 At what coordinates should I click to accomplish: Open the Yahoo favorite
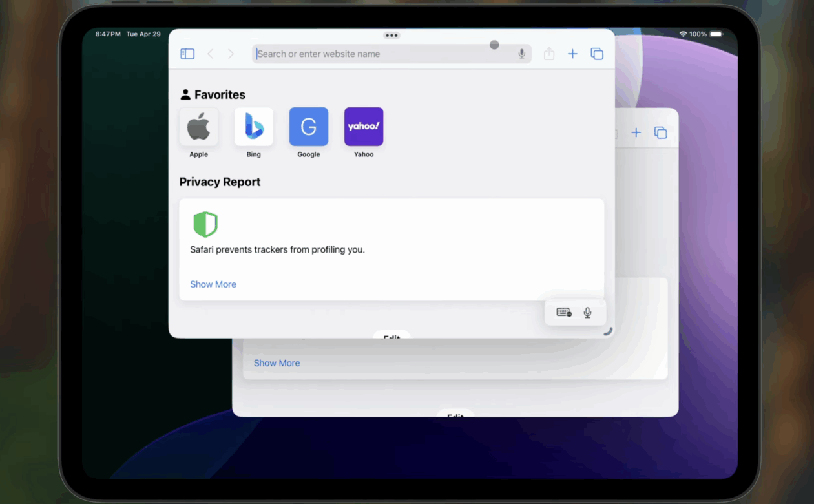click(364, 127)
